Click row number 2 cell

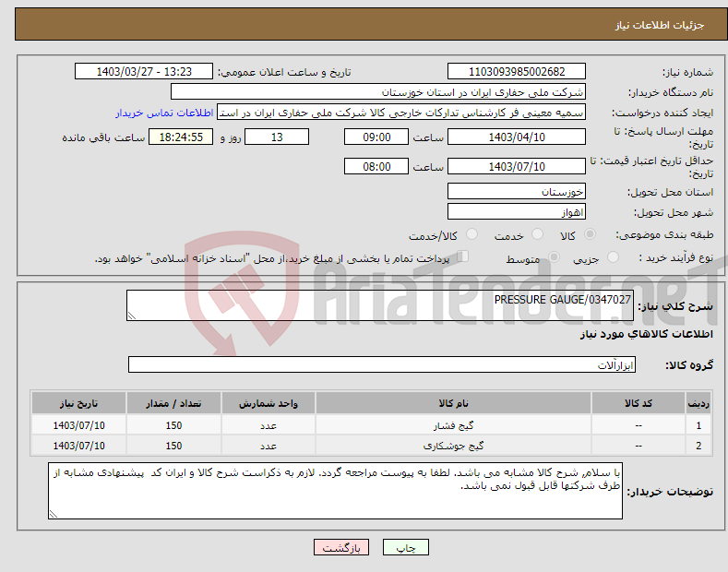(698, 446)
